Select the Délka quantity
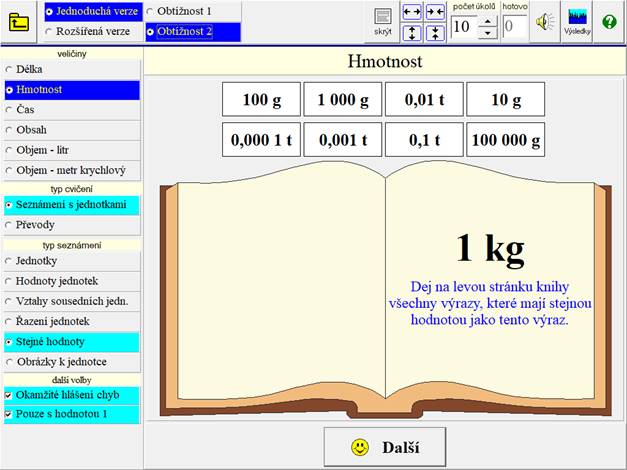627x470 pixels. [x=72, y=69]
